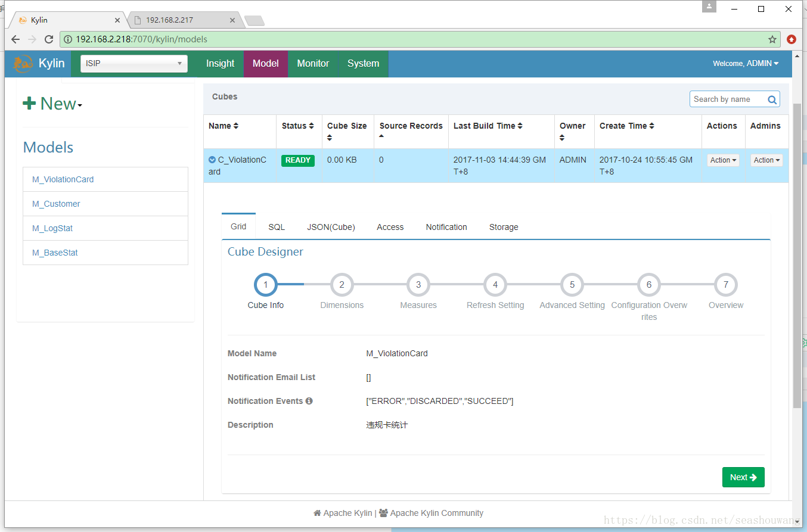Close the 192.168.2.217 tab

pyautogui.click(x=232, y=20)
